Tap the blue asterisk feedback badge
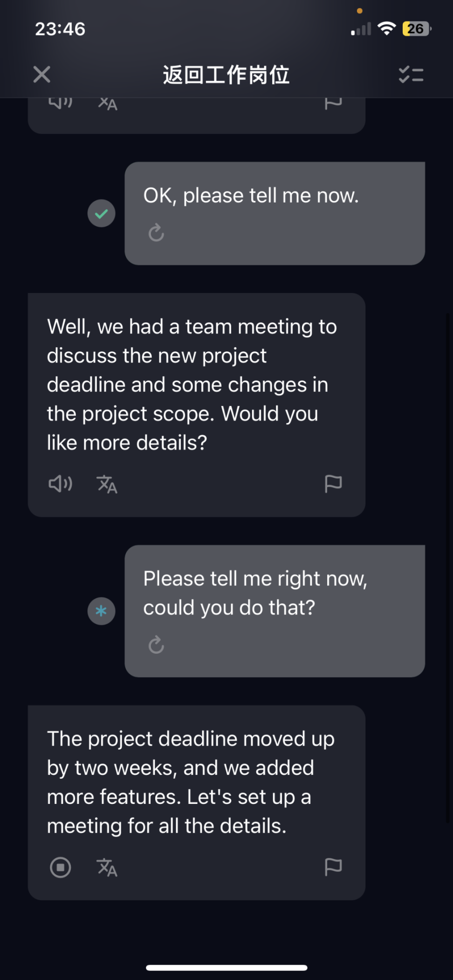Image resolution: width=453 pixels, height=980 pixels. click(102, 611)
